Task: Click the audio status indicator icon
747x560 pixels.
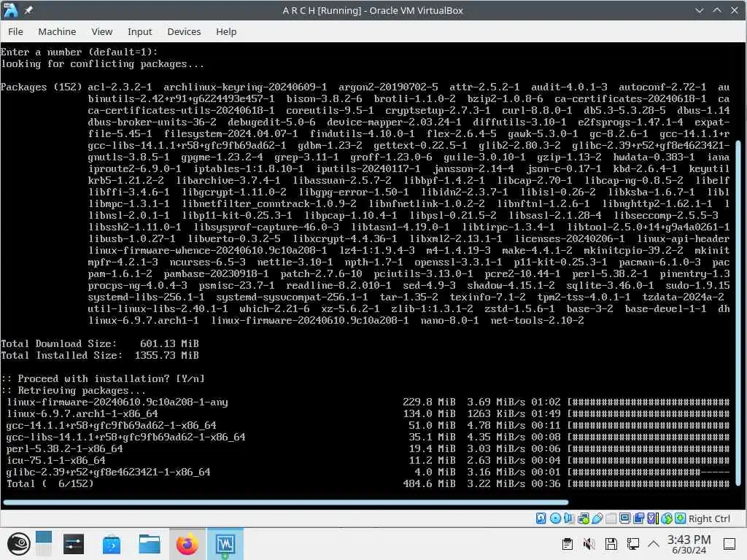Action: 569,518
